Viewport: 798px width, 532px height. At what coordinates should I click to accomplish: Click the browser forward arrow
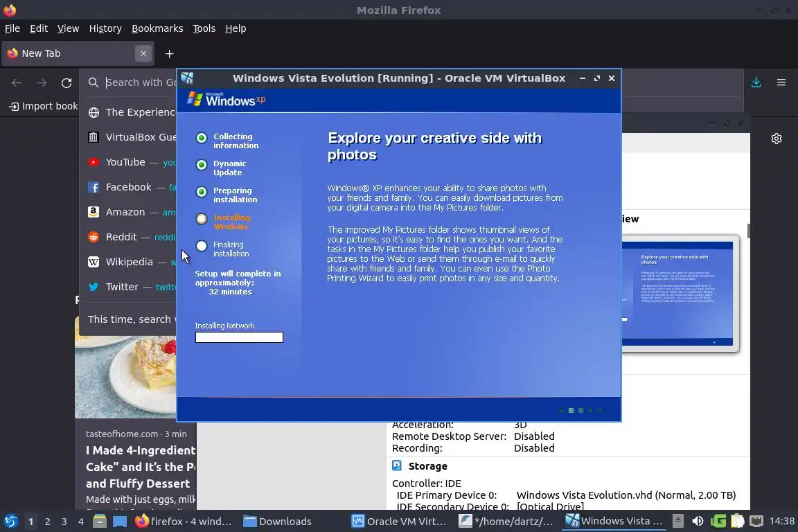[x=42, y=82]
